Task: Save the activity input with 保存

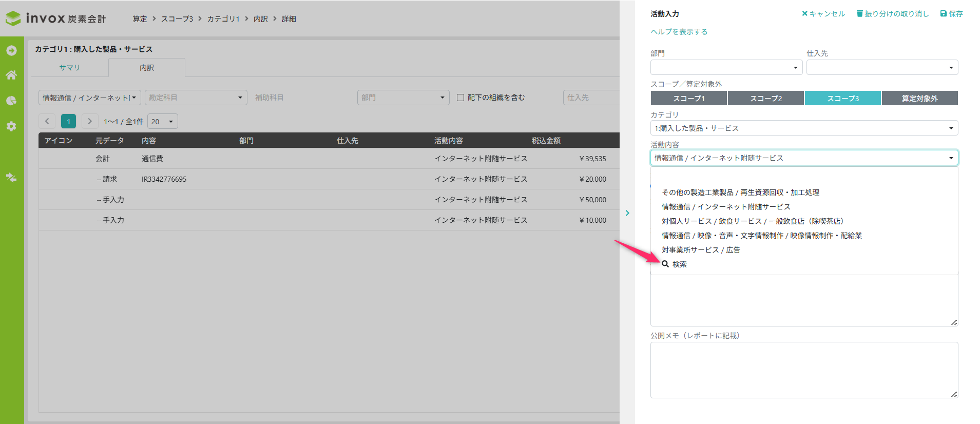Action: [951, 14]
